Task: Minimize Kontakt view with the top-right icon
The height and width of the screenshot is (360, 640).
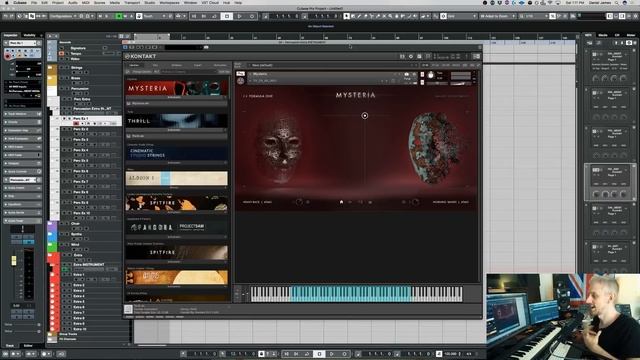Action: click(476, 56)
